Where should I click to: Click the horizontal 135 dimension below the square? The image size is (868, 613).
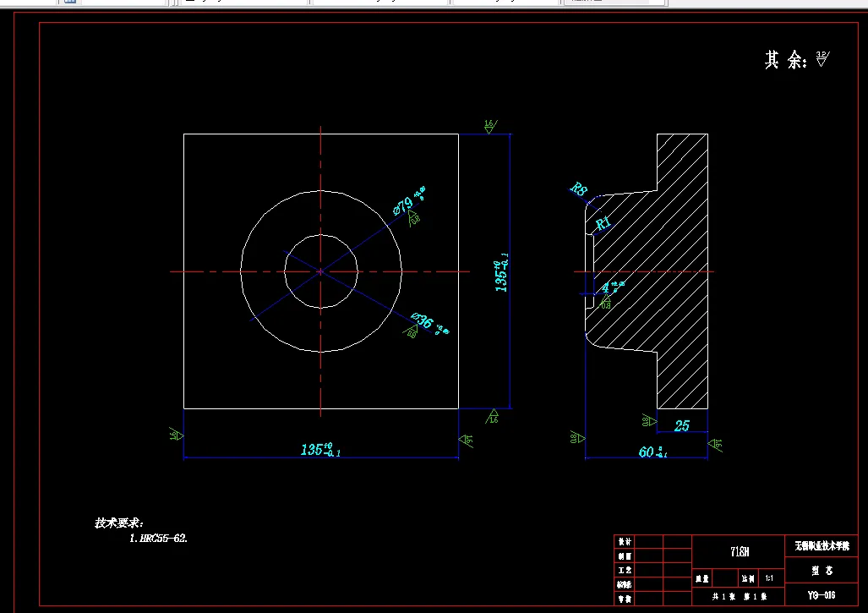[x=320, y=449]
